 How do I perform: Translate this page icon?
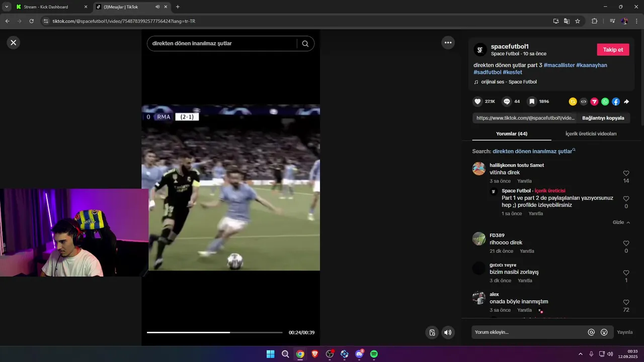(567, 21)
